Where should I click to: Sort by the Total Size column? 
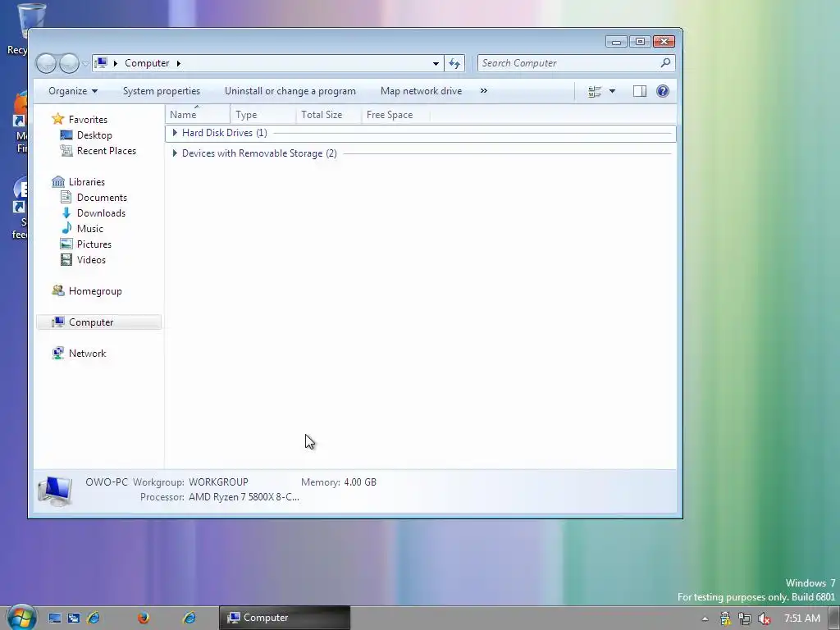328,115
